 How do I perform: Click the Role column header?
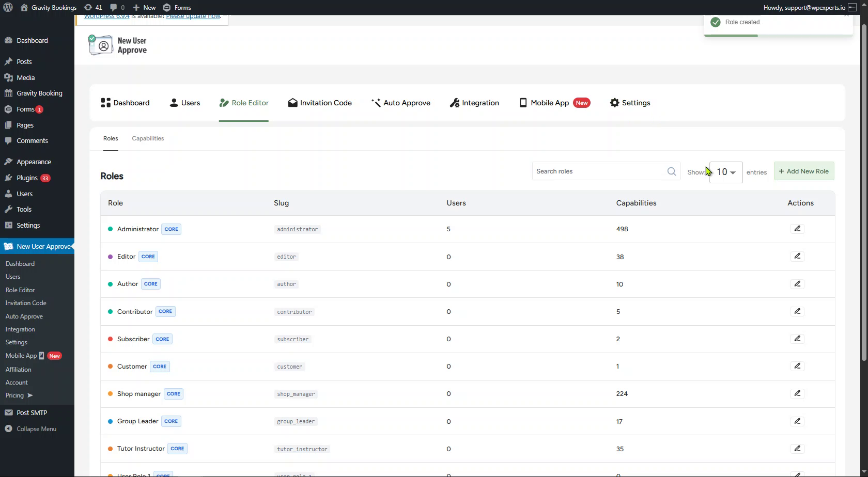(x=115, y=203)
